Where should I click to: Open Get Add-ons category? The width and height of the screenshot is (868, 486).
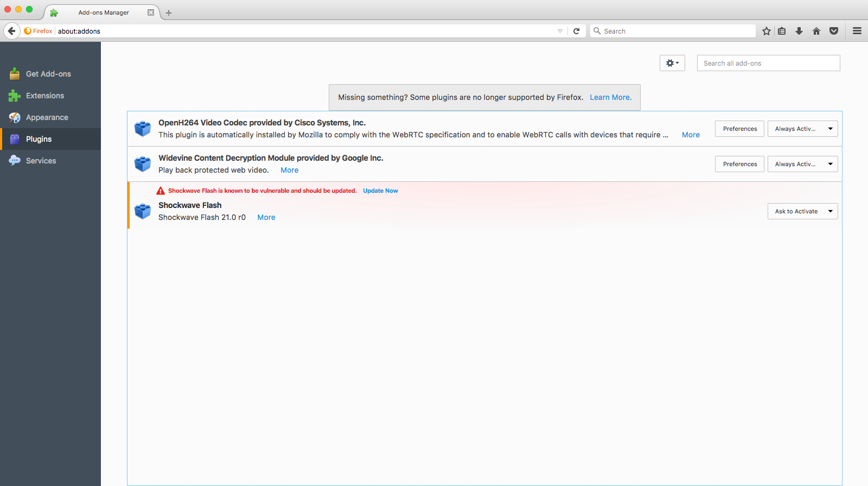tap(50, 74)
